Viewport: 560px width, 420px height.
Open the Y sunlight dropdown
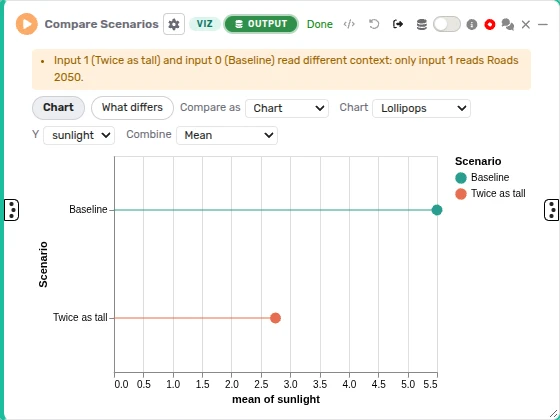(79, 135)
